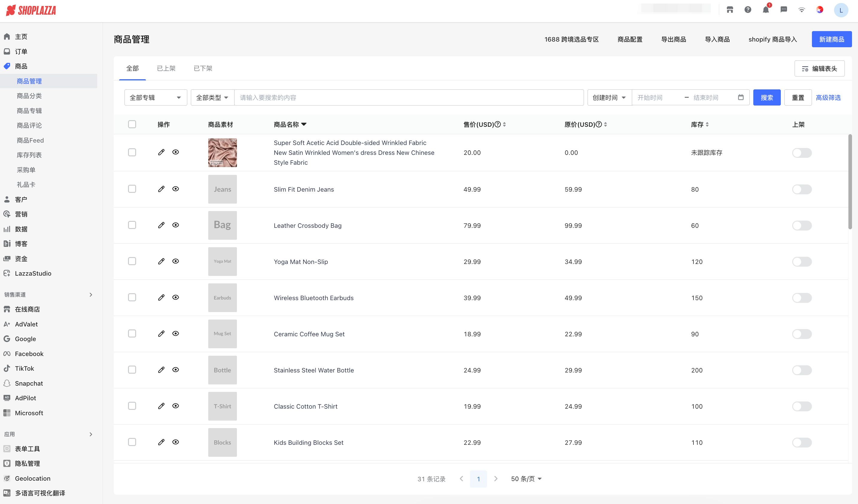The width and height of the screenshot is (858, 504).
Task: Open the 50 条/页 page size dropdown
Action: (x=526, y=479)
